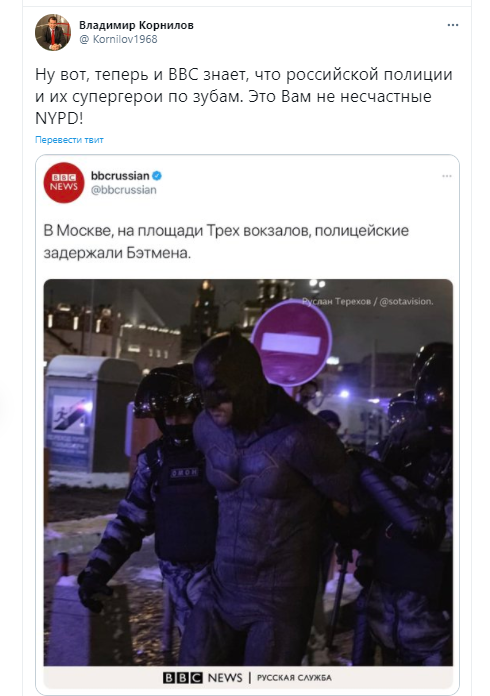Open Владимир Корнилов's round profile picture
The width and height of the screenshot is (490, 696).
[53, 32]
